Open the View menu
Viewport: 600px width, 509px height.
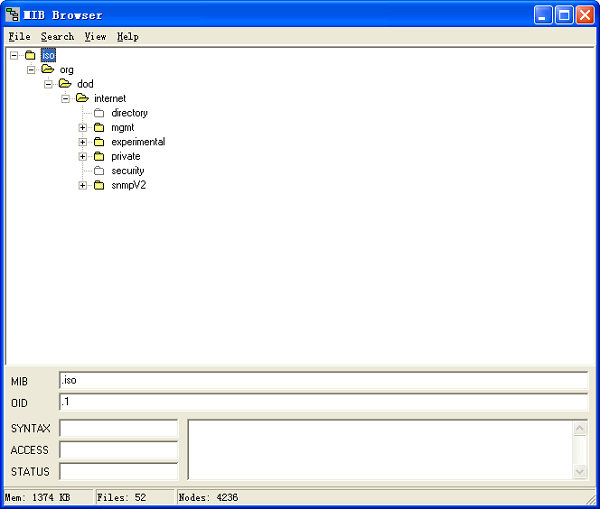click(x=95, y=36)
